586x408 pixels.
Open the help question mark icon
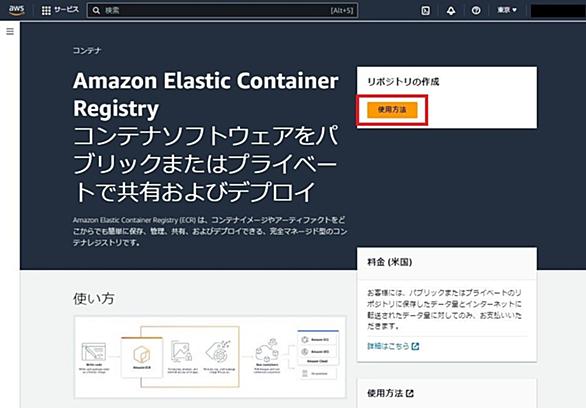pyautogui.click(x=476, y=10)
